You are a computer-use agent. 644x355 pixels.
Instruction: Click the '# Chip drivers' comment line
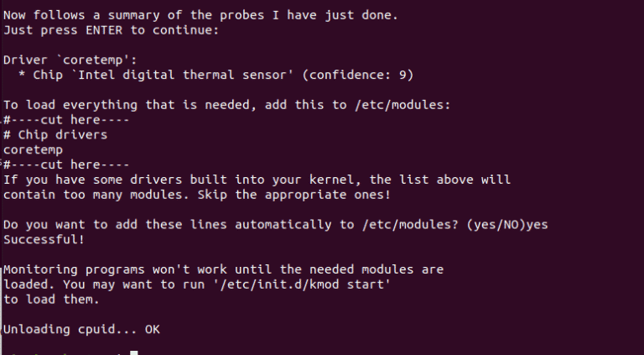(55, 135)
